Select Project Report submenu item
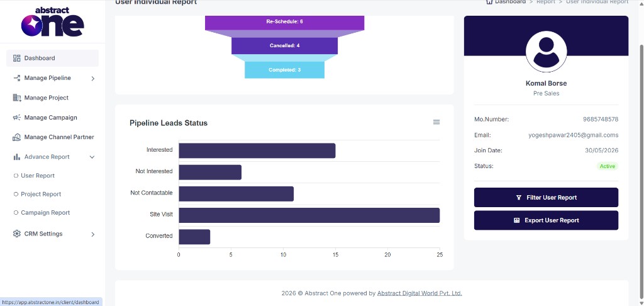This screenshot has height=306, width=644. pyautogui.click(x=41, y=194)
